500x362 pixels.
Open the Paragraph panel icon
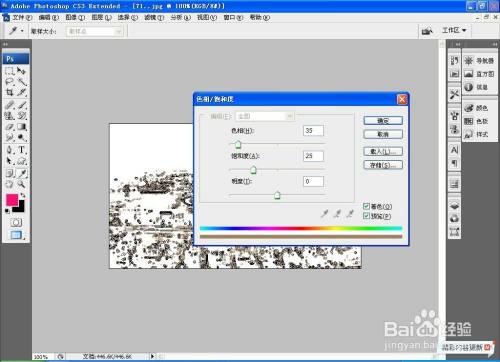tap(454, 163)
